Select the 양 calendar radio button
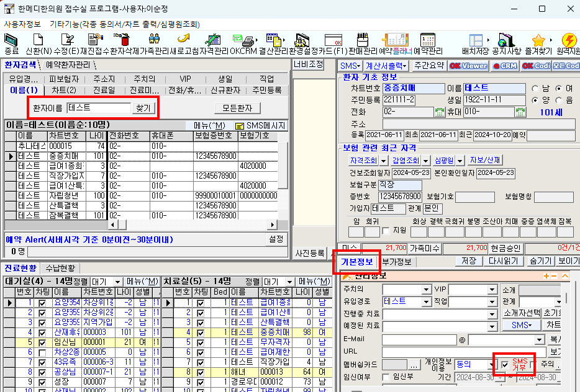This screenshot has height=392, width=580. [535, 100]
